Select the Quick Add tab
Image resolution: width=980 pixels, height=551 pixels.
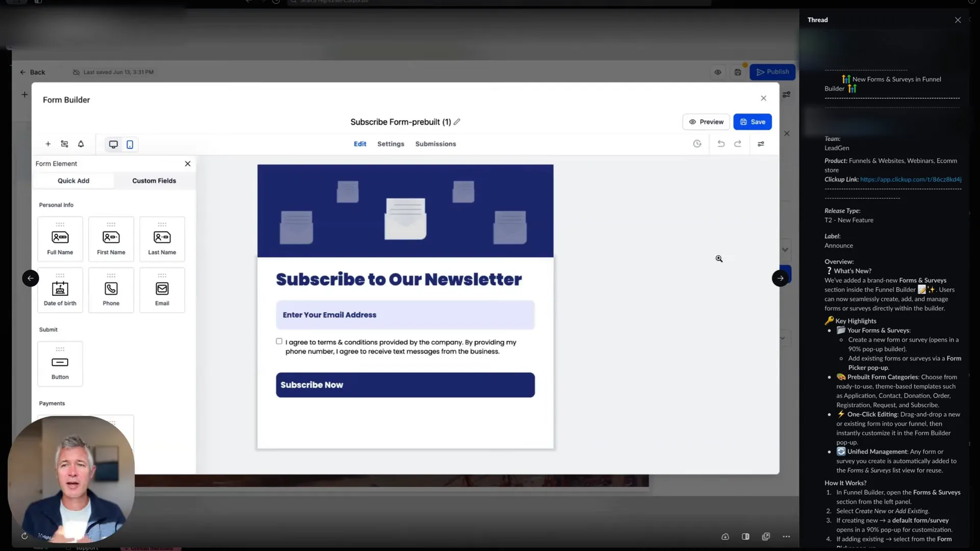(73, 181)
